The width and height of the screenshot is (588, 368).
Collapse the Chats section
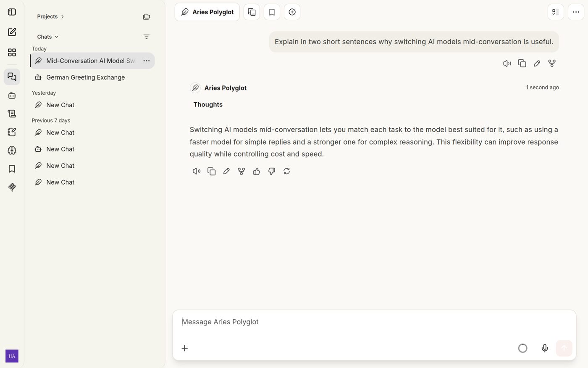point(48,37)
